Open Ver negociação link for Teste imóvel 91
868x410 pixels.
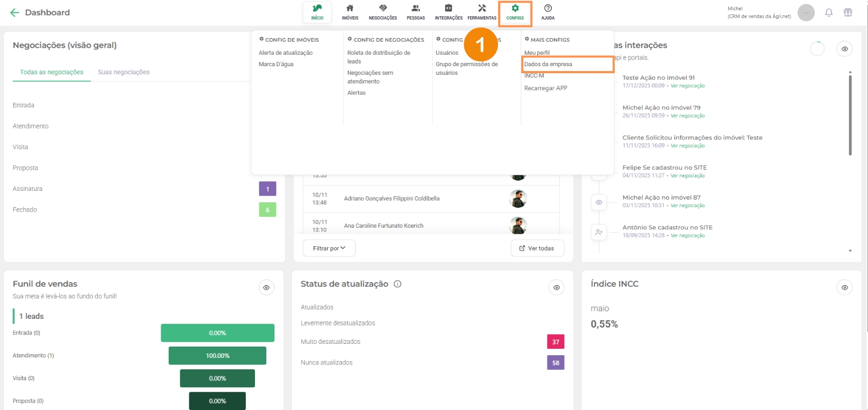coord(687,86)
